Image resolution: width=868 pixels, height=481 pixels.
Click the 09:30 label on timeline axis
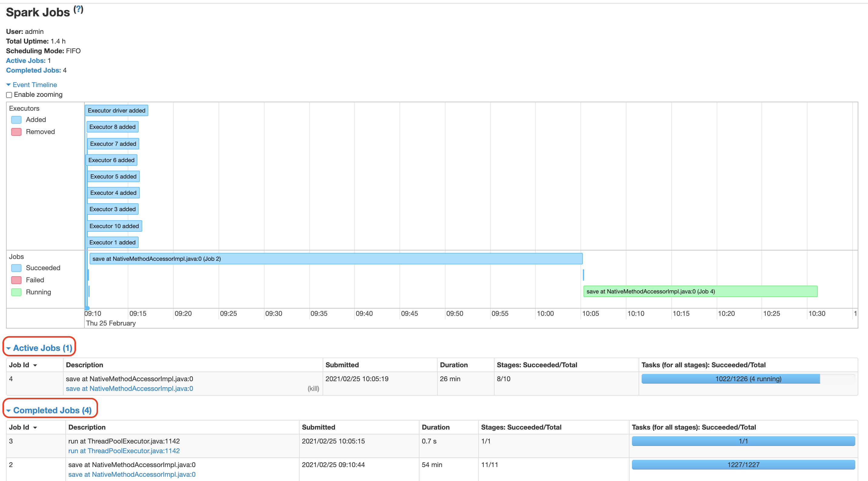point(274,314)
